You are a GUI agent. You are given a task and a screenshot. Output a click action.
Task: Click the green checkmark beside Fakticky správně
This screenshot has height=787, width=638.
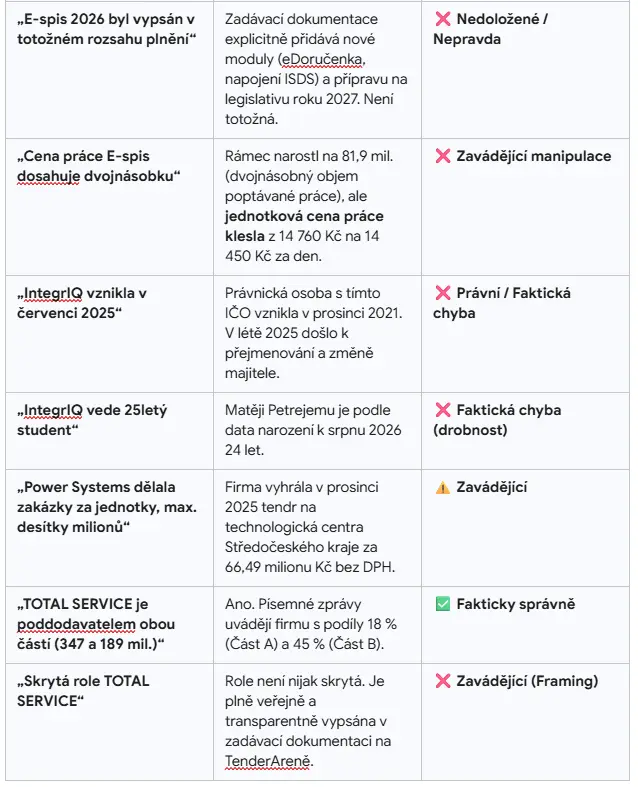443,604
